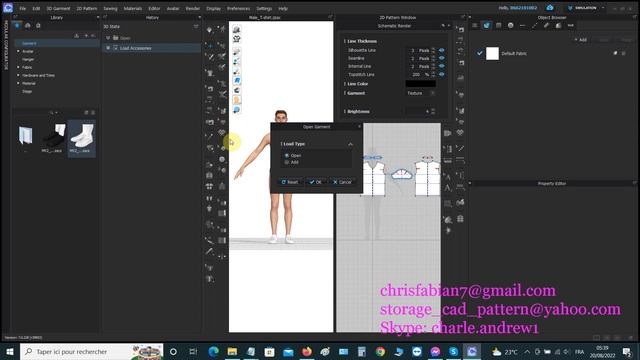Toggle Silhouette Line visibility eye
This screenshot has width=640, height=360.
(x=441, y=50)
